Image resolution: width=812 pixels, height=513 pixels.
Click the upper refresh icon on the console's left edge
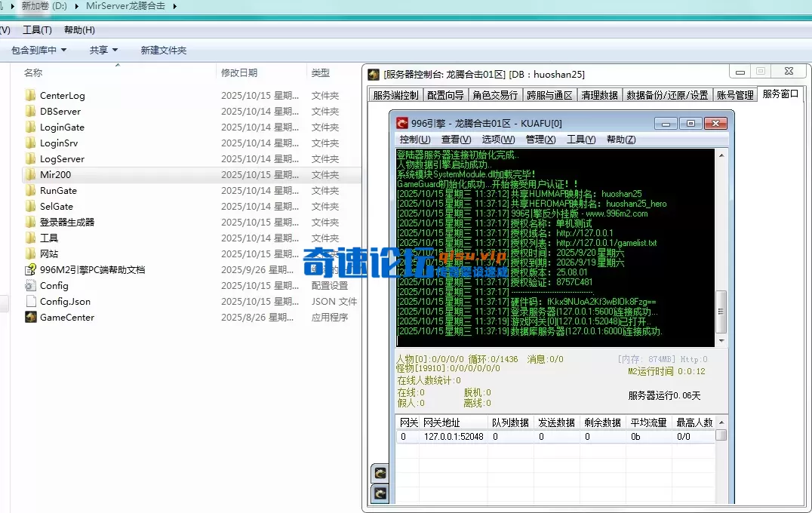tap(380, 472)
